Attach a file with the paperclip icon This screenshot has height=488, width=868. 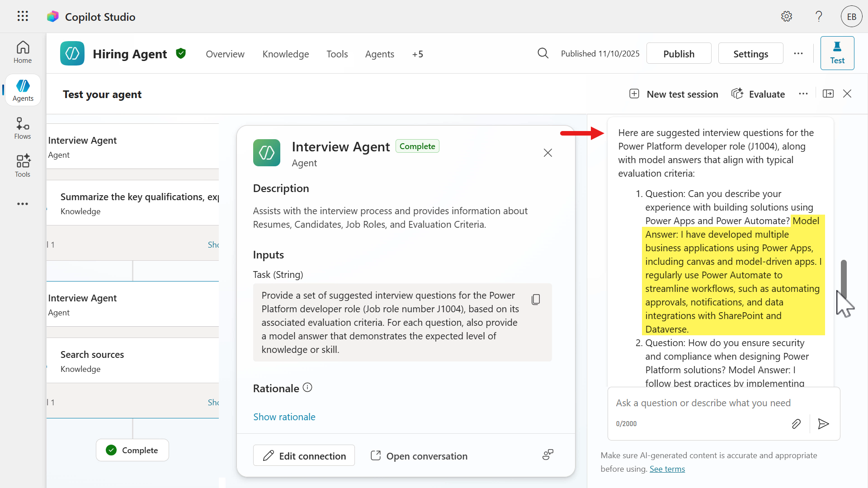pos(796,424)
